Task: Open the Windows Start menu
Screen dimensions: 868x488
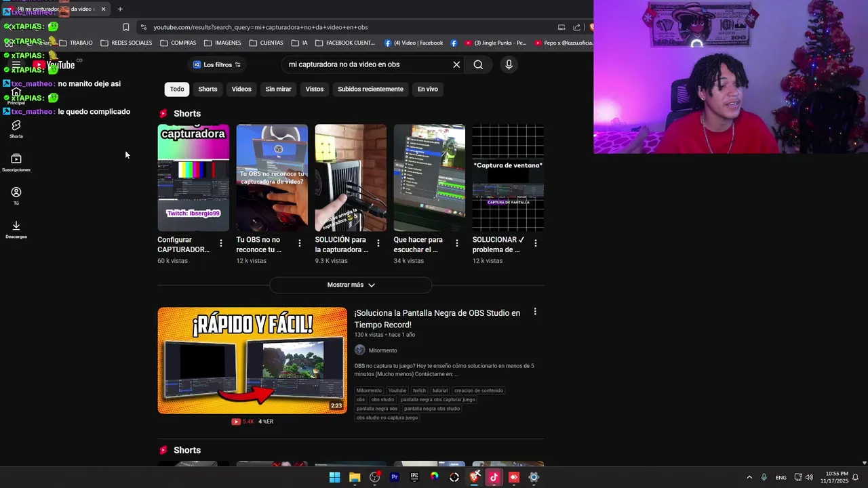Action: pyautogui.click(x=334, y=477)
